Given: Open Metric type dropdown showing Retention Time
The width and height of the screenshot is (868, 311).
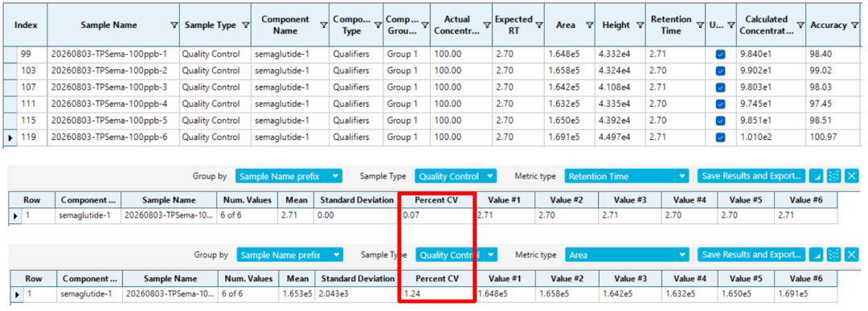Looking at the screenshot, I should 626,176.
